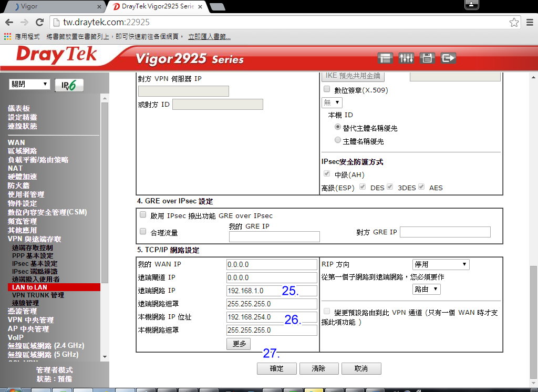This screenshot has height=392, width=538.
Task: Open the 關閉 dropdown in sidebar
Action: 29,84
